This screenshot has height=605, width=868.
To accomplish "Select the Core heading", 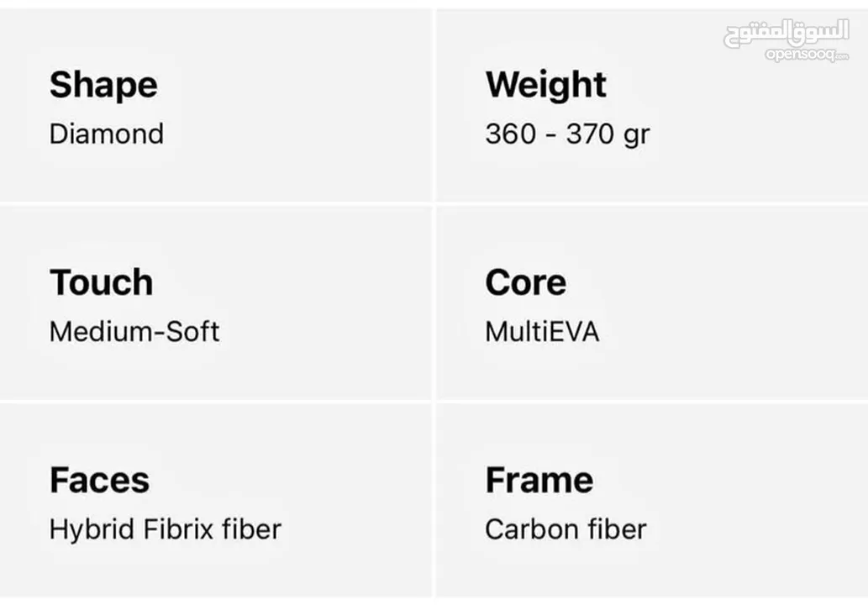I will coord(526,282).
